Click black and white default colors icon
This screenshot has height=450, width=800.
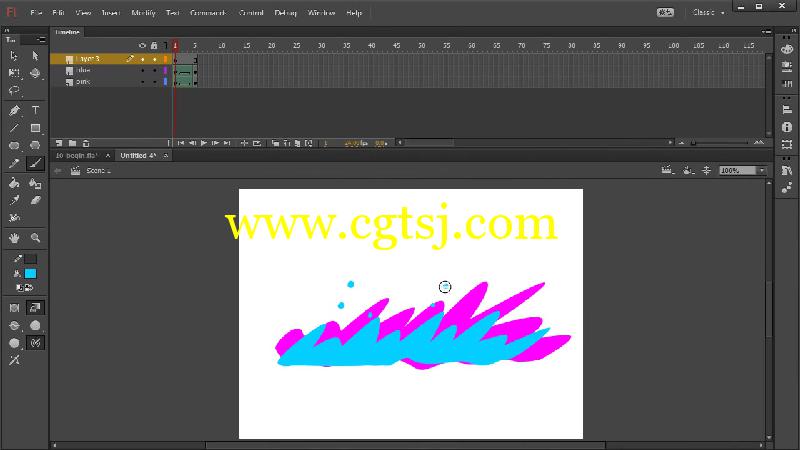pos(19,288)
